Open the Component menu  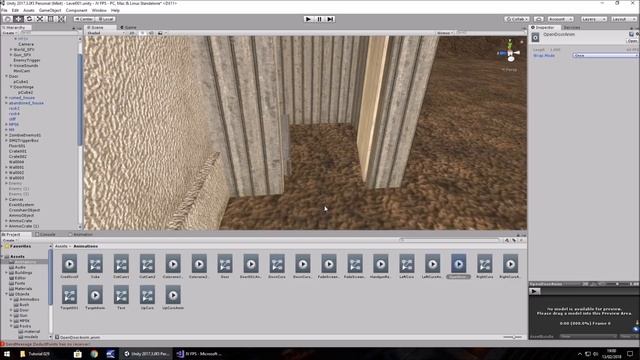[x=76, y=10]
